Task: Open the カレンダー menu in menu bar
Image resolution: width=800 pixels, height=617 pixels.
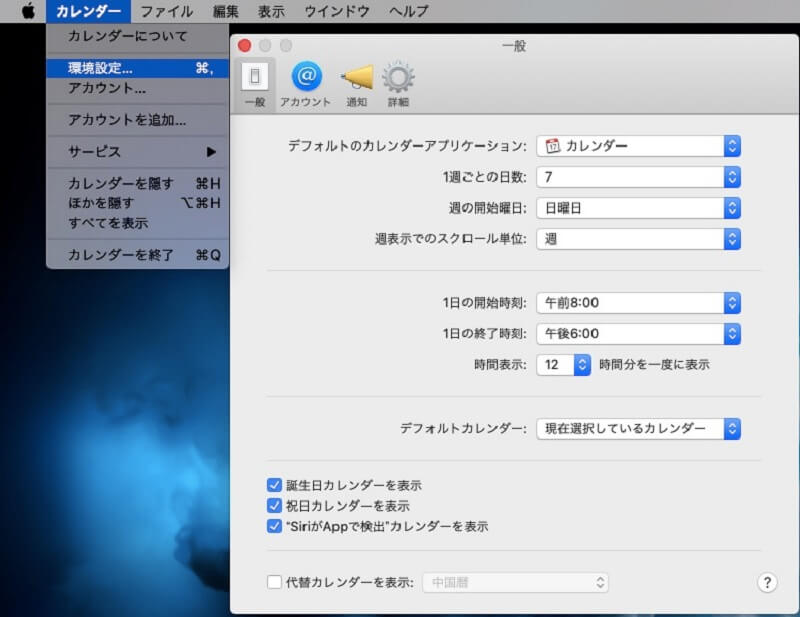Action: pos(88,11)
